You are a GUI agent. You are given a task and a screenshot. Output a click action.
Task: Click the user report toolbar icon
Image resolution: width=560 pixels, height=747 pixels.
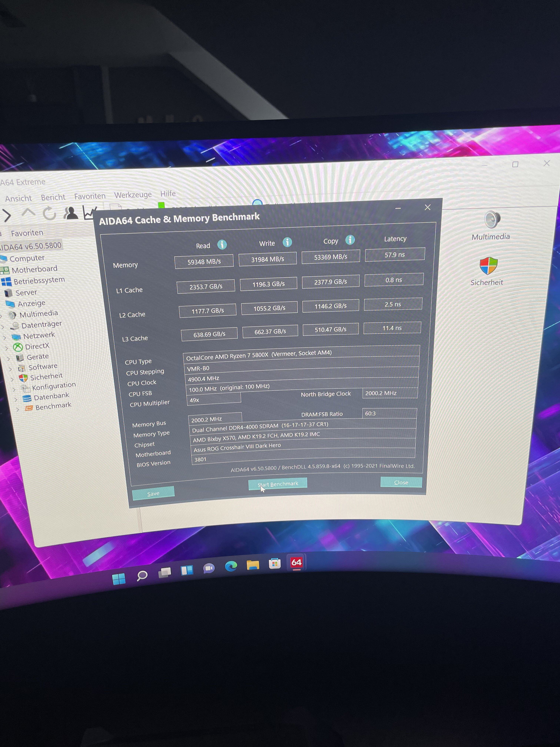(71, 213)
